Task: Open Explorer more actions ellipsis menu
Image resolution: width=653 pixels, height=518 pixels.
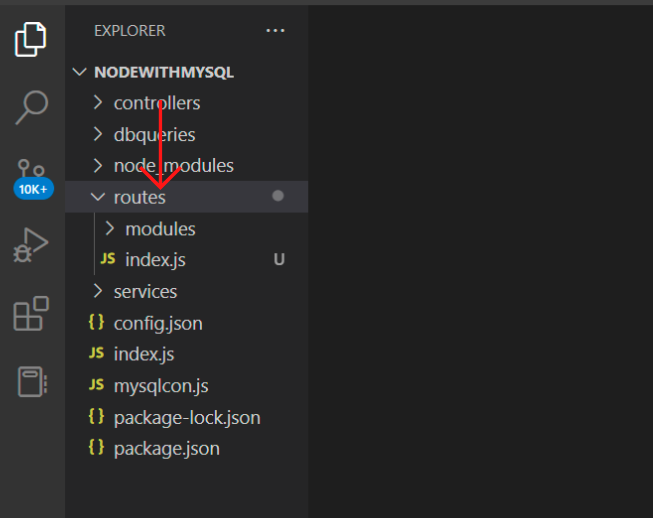Action: (x=275, y=31)
